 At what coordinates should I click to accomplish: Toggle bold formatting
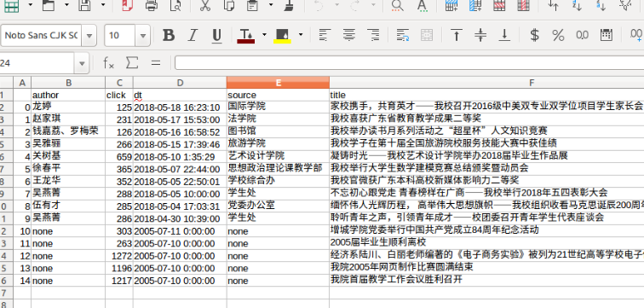(169, 35)
